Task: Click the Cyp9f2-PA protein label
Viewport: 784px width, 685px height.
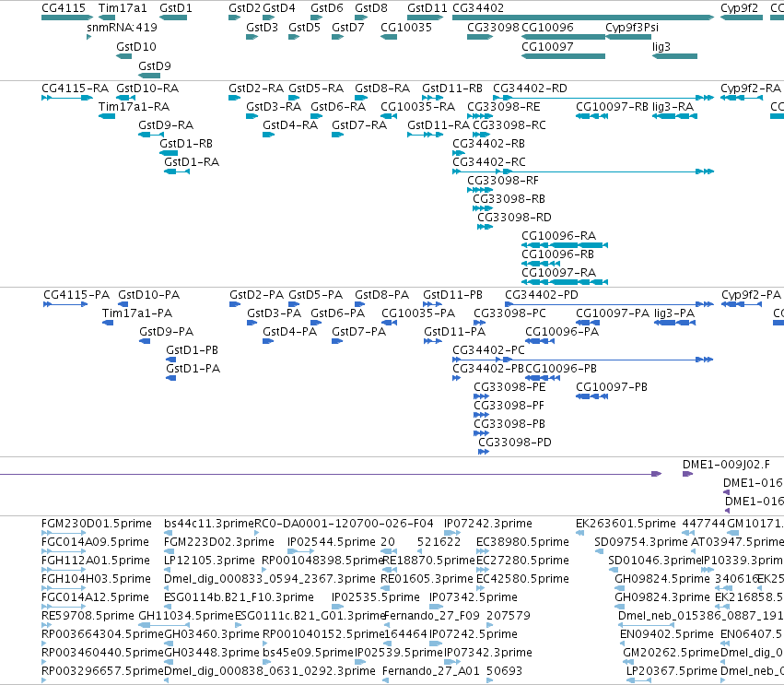Action: click(751, 295)
